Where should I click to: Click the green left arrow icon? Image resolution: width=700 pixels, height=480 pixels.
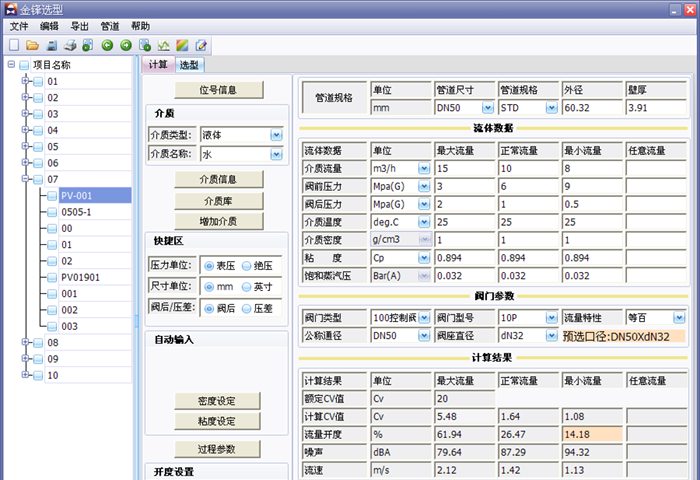pos(107,45)
